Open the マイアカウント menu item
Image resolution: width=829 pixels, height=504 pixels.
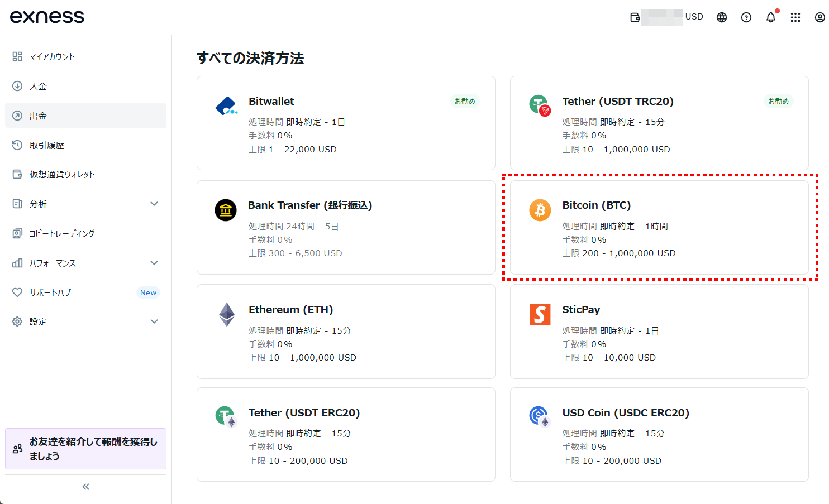click(85, 56)
